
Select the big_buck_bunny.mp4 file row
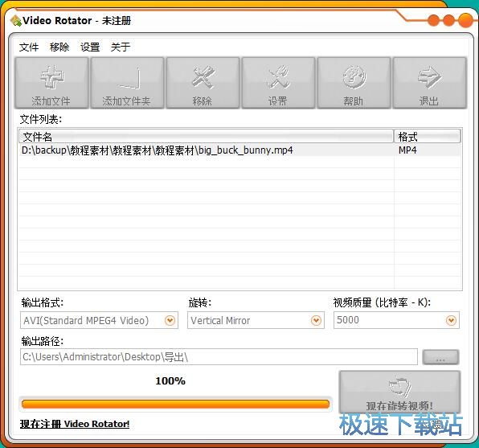point(239,150)
